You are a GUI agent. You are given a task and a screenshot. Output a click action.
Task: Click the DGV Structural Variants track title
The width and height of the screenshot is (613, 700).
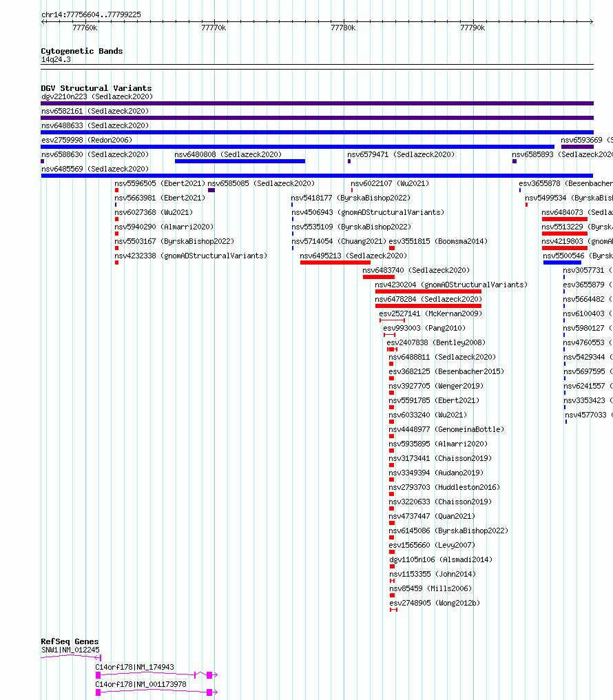coord(96,88)
